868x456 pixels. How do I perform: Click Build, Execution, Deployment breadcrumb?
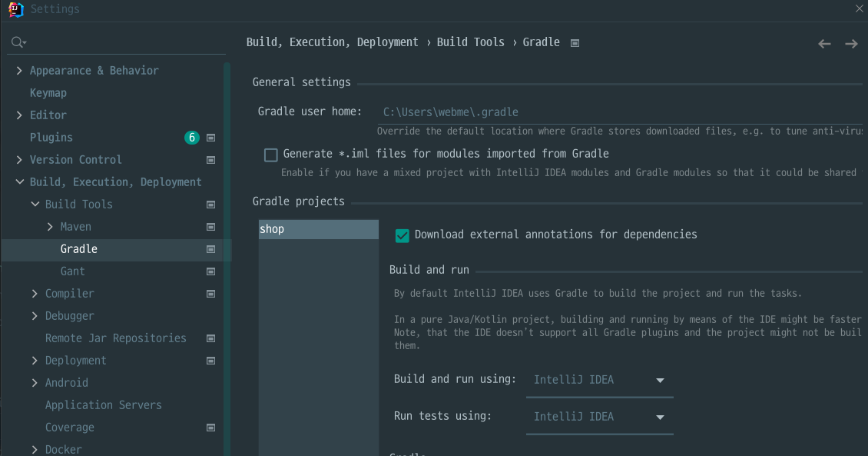point(332,42)
